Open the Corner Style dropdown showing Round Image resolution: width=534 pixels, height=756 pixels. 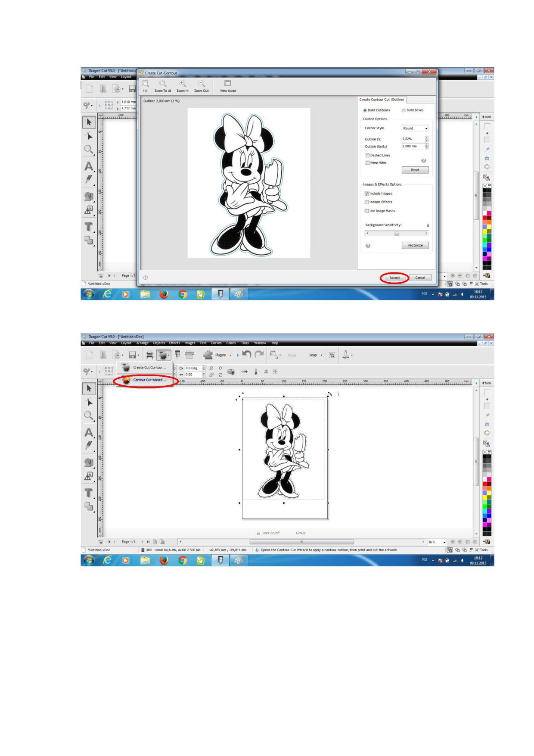click(415, 128)
